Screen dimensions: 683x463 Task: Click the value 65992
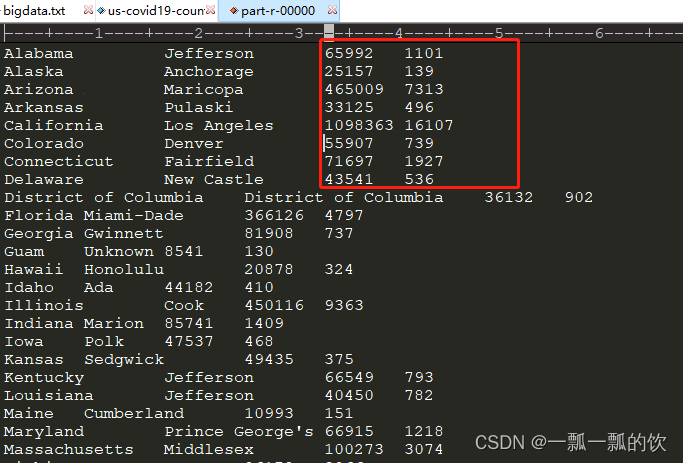tap(349, 53)
